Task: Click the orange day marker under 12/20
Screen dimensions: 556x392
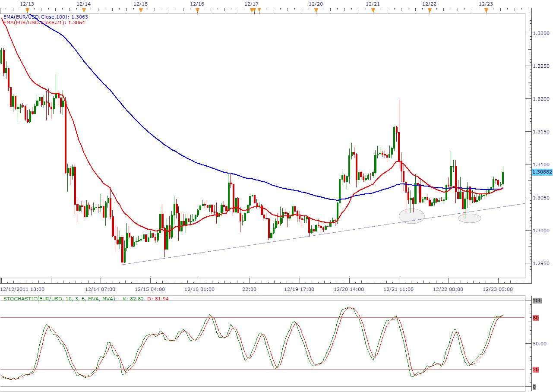Action: [316, 10]
